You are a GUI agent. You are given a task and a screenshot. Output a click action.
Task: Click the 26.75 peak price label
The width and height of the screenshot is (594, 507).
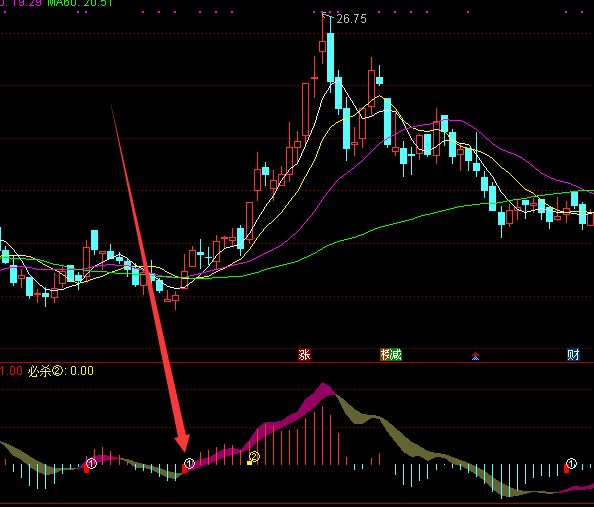tap(351, 19)
